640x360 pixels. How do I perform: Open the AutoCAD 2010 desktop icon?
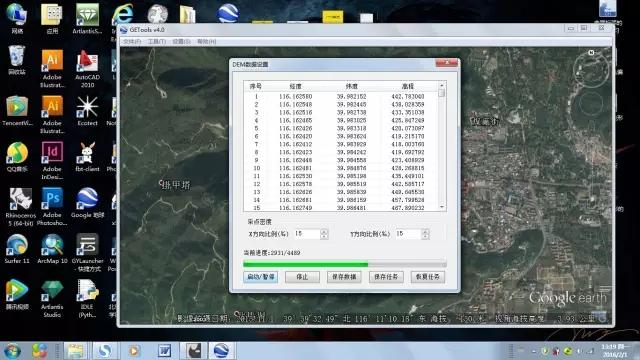(x=87, y=69)
